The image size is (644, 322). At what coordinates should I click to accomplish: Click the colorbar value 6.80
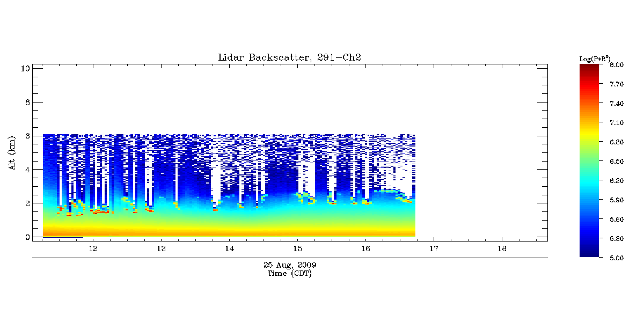coord(616,142)
